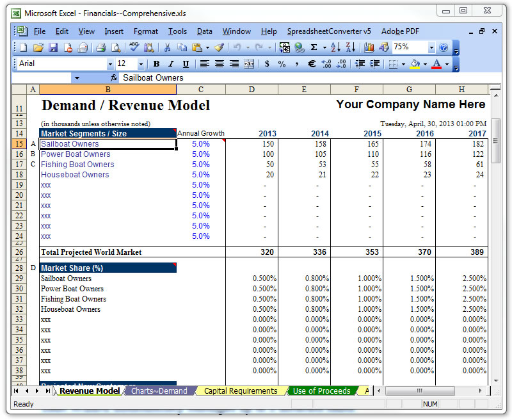Viewport: 512px width, 420px height.
Task: Click the AutoSum sigma icon
Action: pos(314,47)
